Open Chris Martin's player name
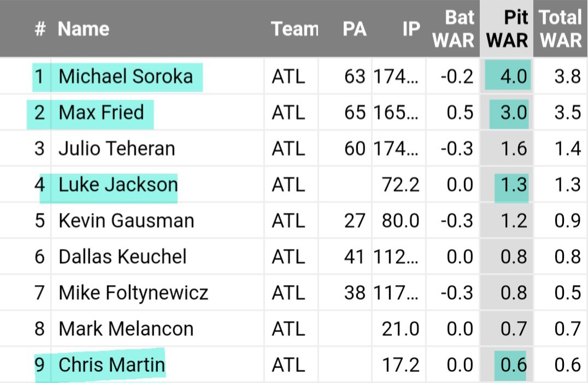This screenshot has height=383, width=588. click(111, 364)
